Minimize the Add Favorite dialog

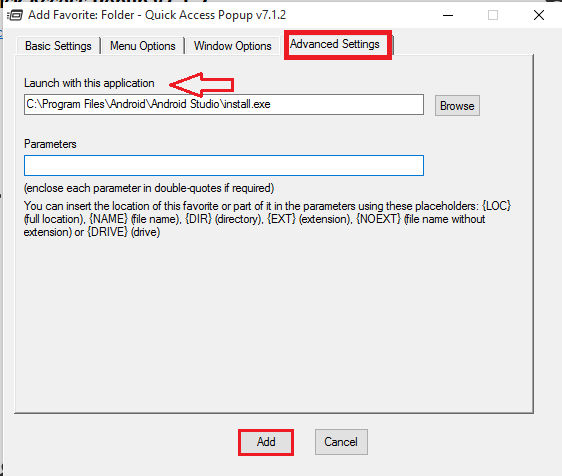point(448,15)
